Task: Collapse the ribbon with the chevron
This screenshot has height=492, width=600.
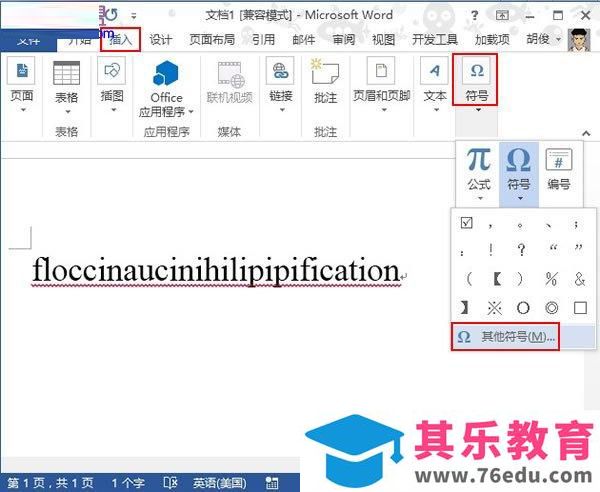Action: coord(586,133)
